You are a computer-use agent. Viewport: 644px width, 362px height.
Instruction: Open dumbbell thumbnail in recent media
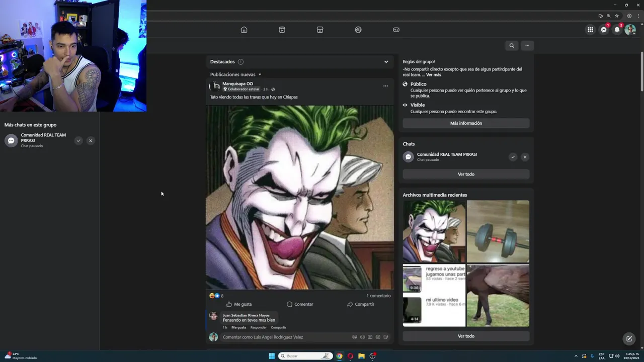pos(498,231)
